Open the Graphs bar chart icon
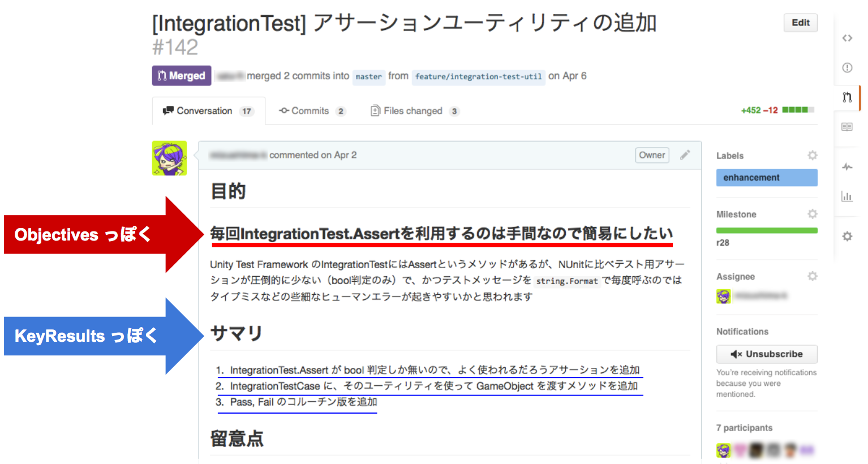868x464 pixels. point(846,196)
